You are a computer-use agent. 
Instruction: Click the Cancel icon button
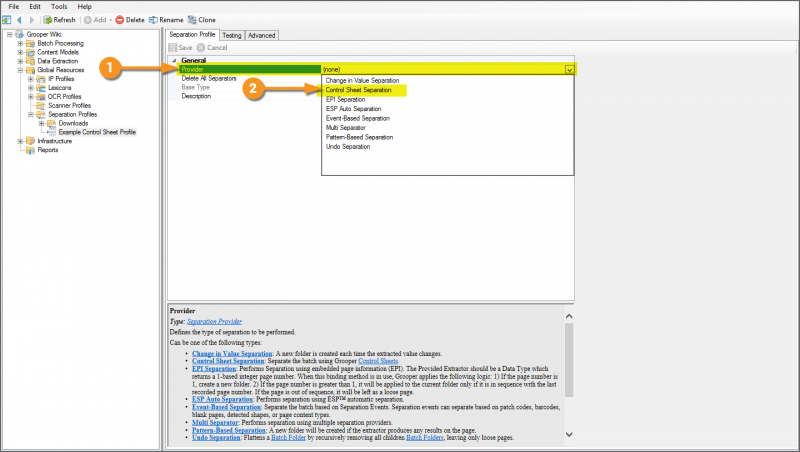[201, 47]
